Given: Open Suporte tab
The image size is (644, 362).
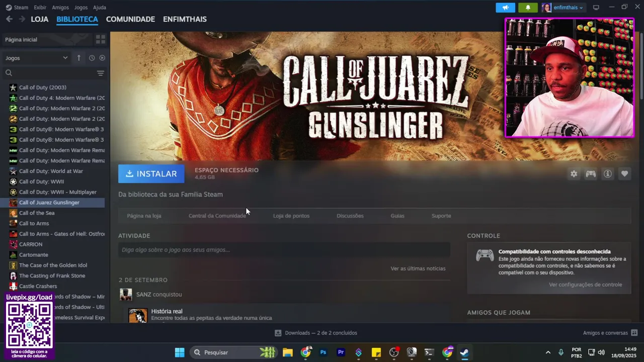Looking at the screenshot, I should point(441,216).
